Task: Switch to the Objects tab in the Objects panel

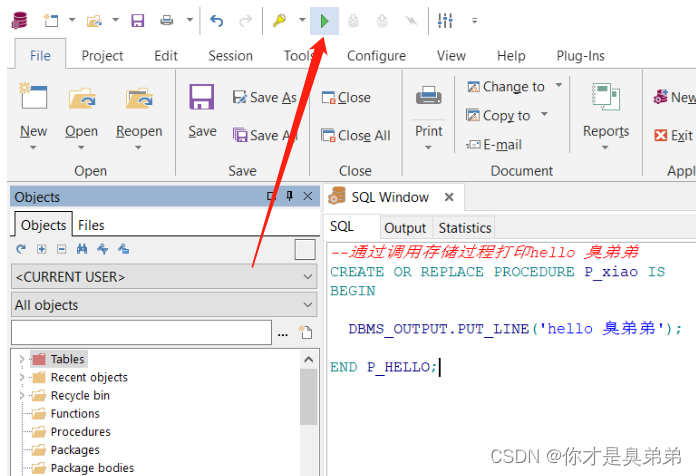Action: [x=43, y=225]
